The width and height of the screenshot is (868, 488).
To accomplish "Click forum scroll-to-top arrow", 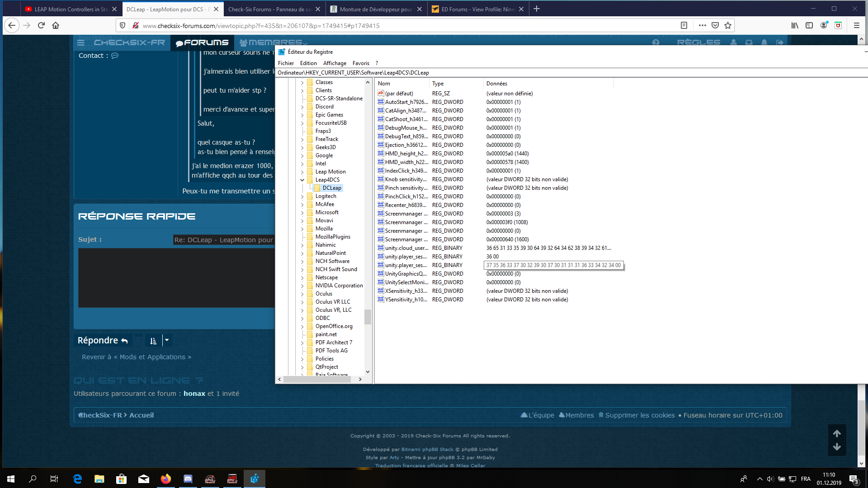I will [x=837, y=433].
